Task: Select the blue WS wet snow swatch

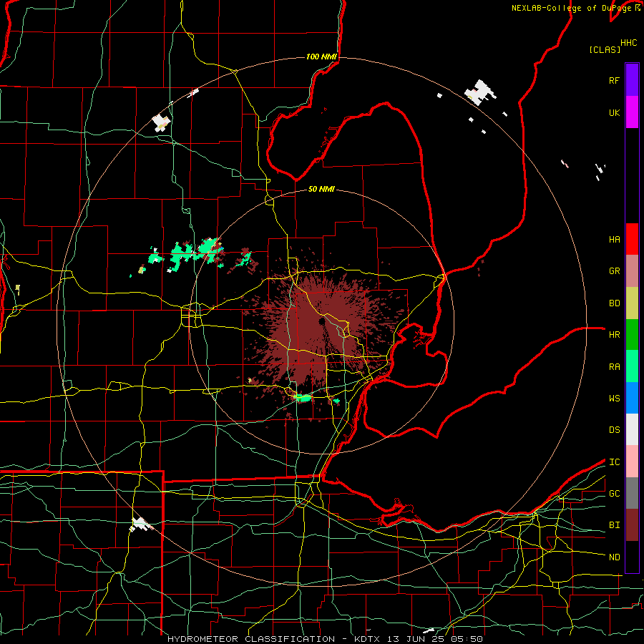Action: pyautogui.click(x=632, y=398)
